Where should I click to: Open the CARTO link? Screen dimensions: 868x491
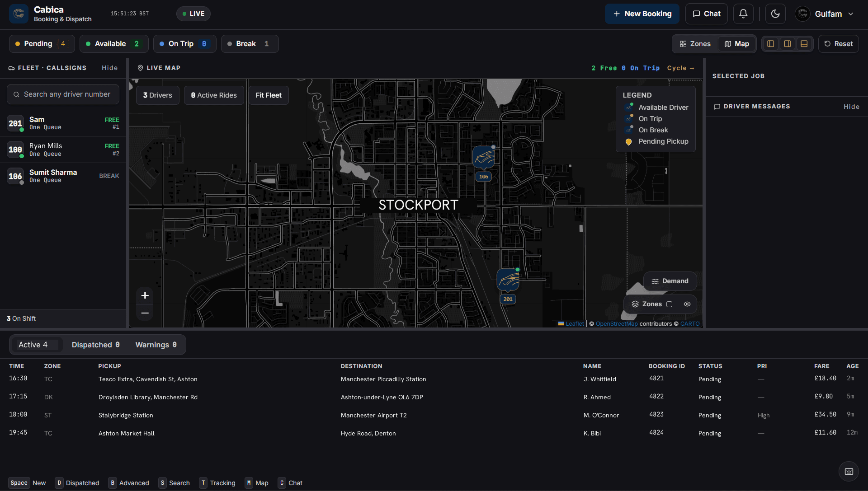pos(690,323)
